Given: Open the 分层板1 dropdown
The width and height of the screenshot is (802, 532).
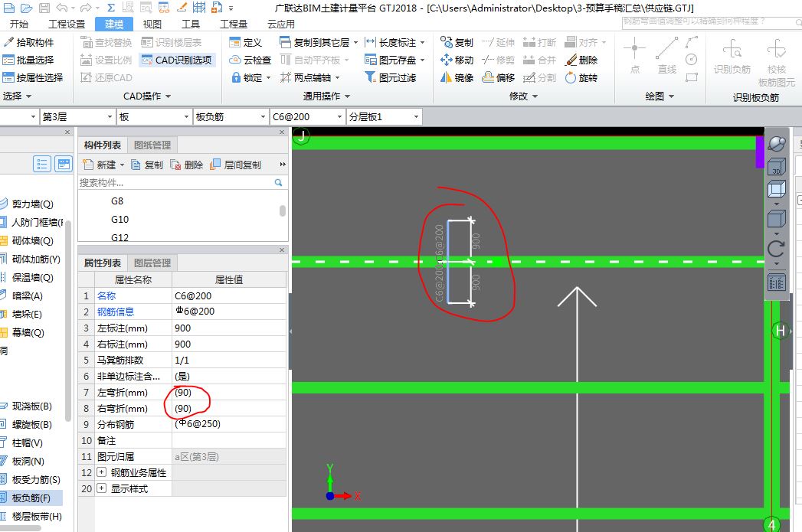Looking at the screenshot, I should pyautogui.click(x=384, y=117).
